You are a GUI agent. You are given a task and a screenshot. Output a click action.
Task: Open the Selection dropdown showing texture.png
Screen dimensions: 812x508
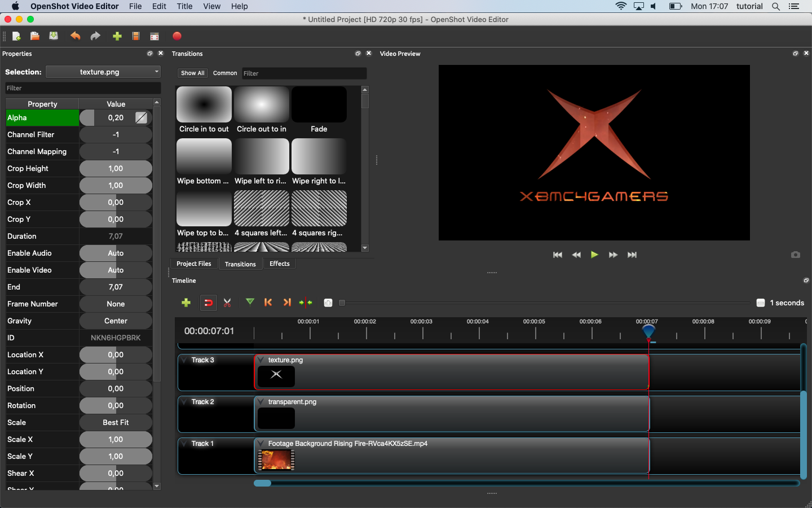coord(103,72)
